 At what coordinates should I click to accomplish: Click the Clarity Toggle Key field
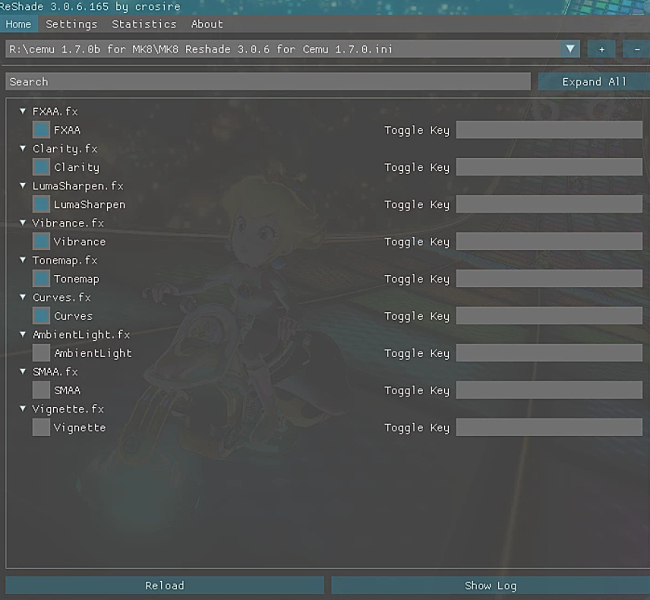(x=549, y=167)
